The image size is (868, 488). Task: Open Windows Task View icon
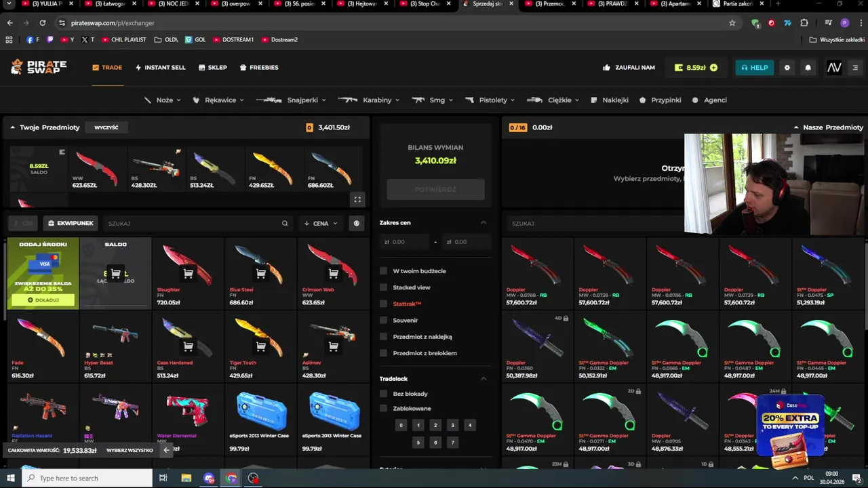pyautogui.click(x=163, y=478)
